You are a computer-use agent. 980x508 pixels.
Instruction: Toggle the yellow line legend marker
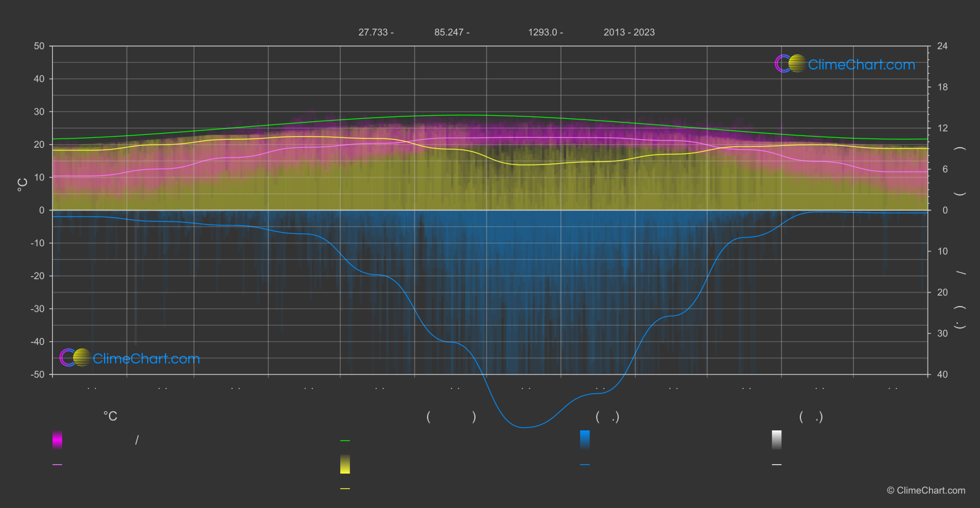pyautogui.click(x=345, y=489)
